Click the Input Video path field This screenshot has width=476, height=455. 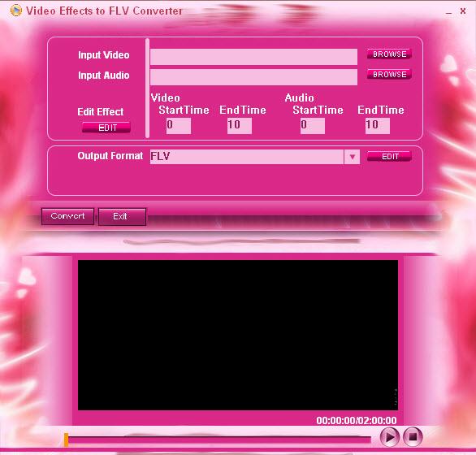tap(253, 57)
